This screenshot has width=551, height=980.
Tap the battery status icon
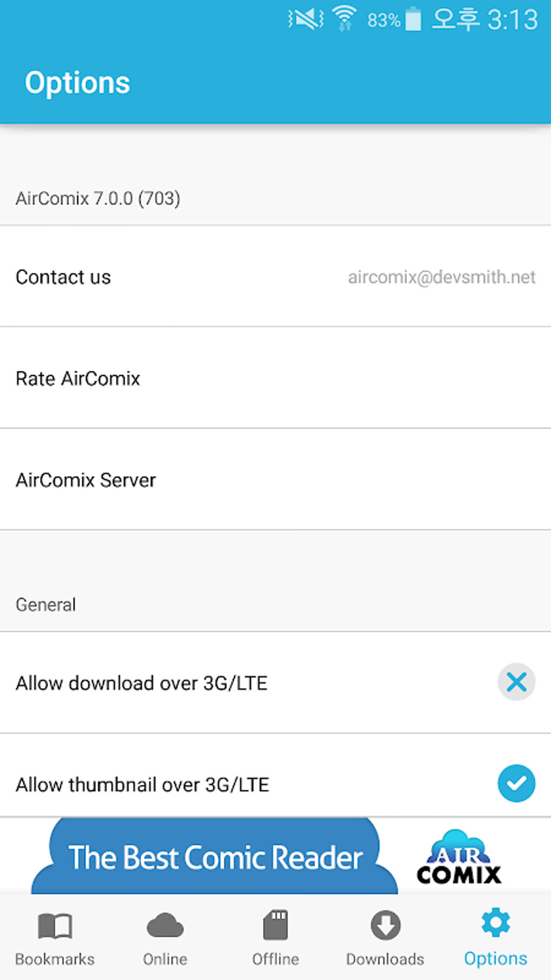413,19
